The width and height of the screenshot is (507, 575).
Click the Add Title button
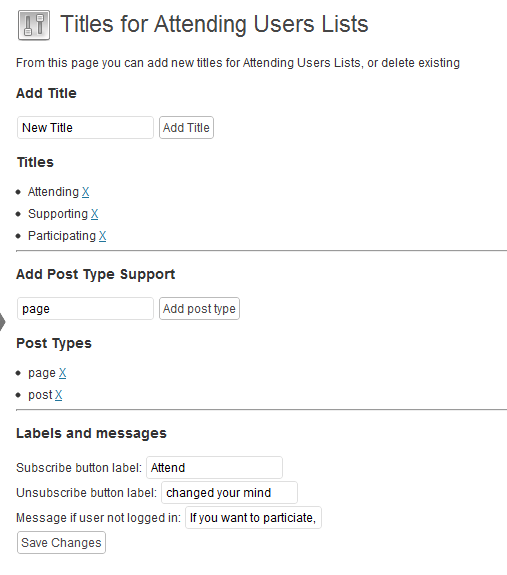186,128
